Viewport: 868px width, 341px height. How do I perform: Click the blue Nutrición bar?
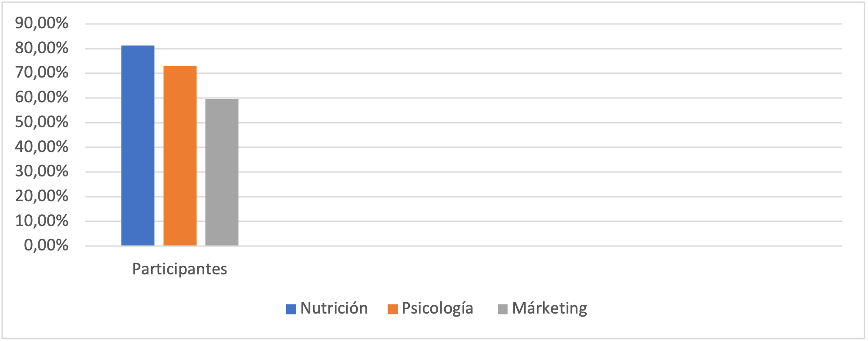(138, 145)
